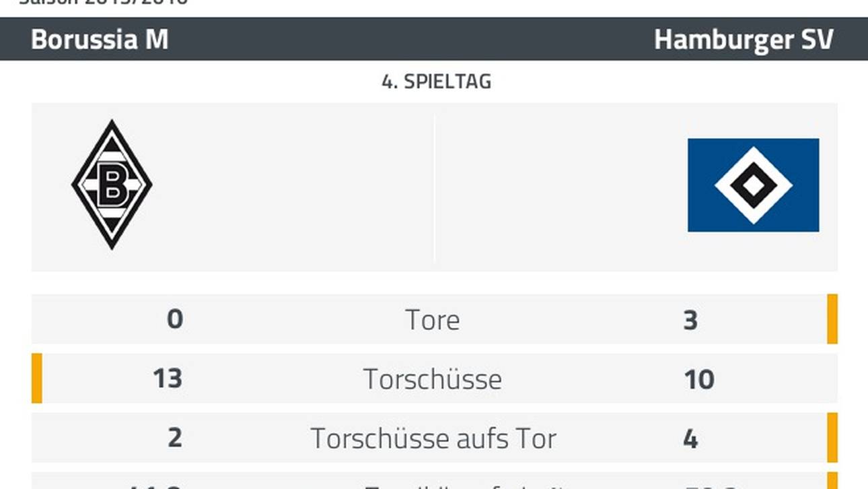Click the vertical divider between the club logos

(434, 187)
